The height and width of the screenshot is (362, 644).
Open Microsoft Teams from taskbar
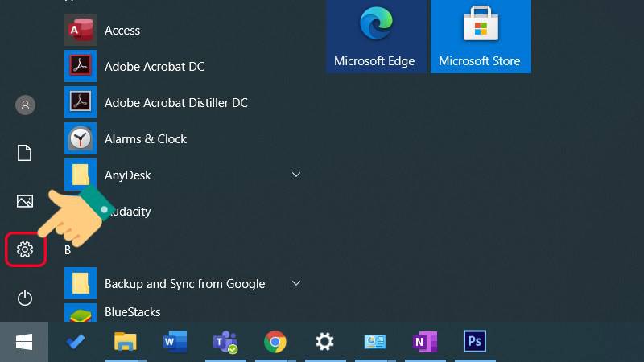(x=225, y=342)
